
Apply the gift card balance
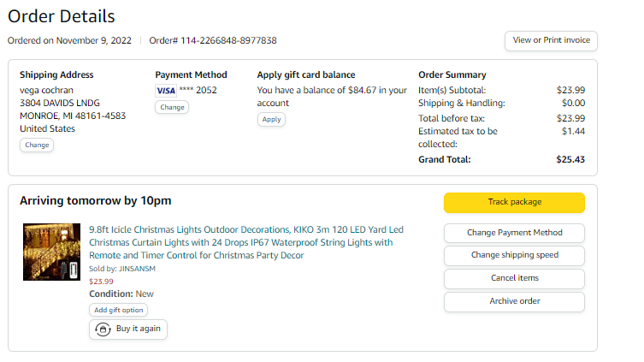coord(271,120)
